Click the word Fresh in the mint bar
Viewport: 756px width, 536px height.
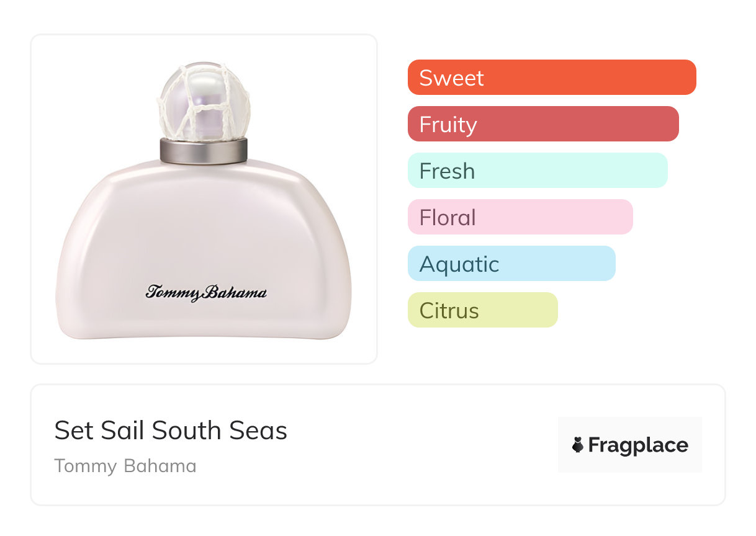pyautogui.click(x=447, y=171)
